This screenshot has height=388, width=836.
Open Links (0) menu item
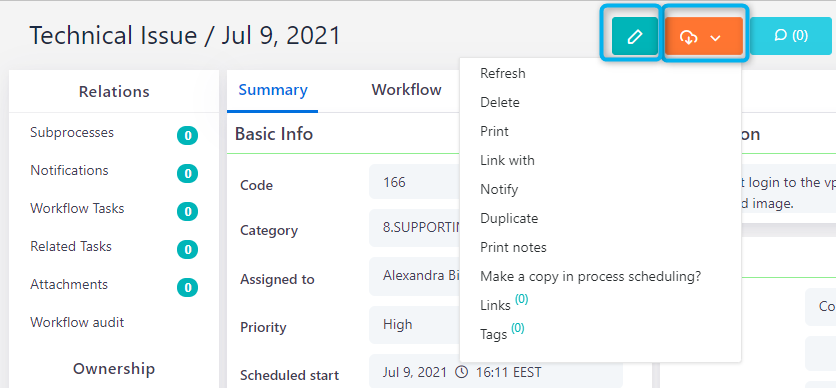[x=504, y=304]
